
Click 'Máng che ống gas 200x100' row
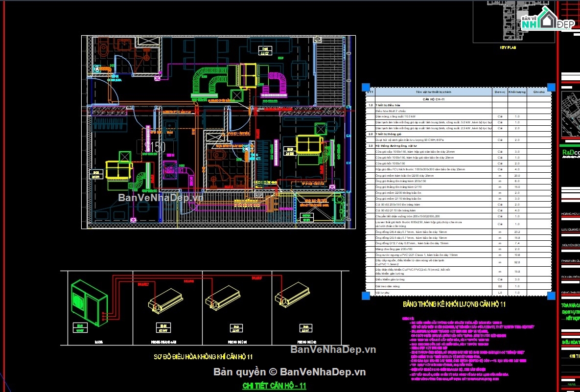[x=459, y=249]
